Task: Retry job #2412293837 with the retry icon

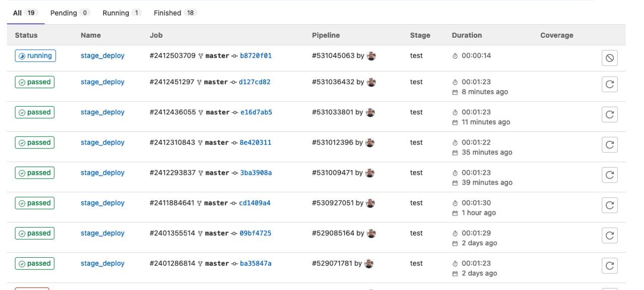Action: point(609,175)
